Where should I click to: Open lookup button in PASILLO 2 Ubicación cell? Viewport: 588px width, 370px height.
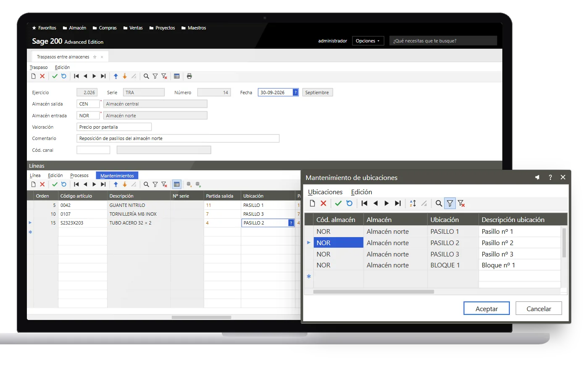coord(291,223)
